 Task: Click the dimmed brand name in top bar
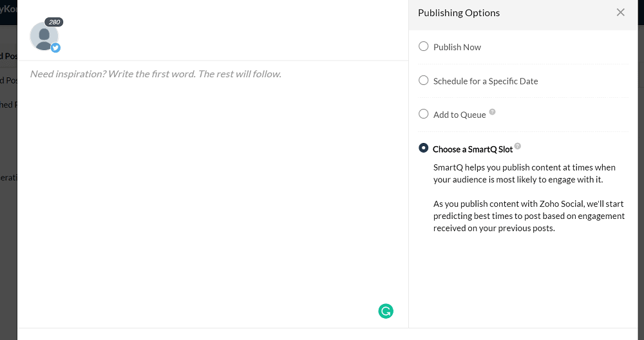[8, 9]
